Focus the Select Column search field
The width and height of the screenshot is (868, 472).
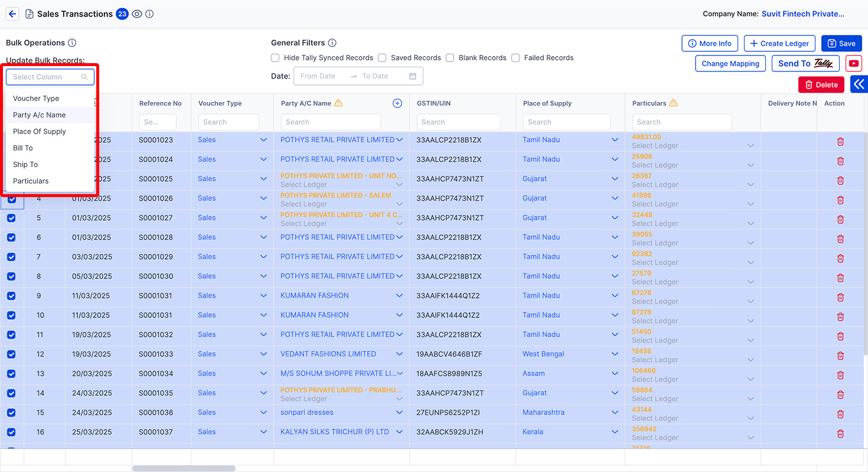click(50, 77)
